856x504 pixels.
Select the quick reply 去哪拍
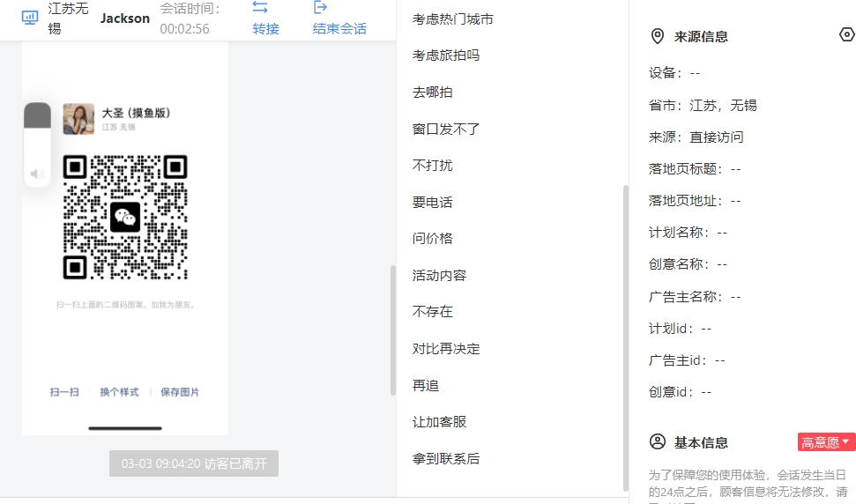[432, 93]
